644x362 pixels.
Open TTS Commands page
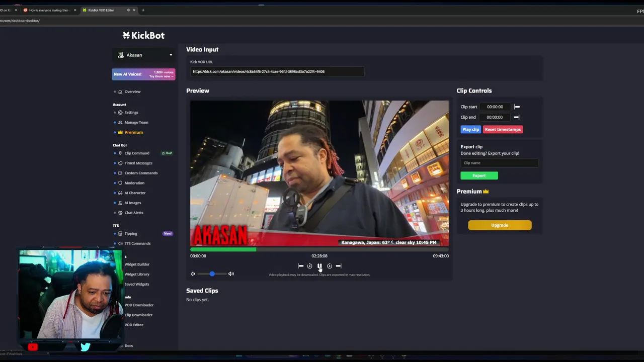137,243
